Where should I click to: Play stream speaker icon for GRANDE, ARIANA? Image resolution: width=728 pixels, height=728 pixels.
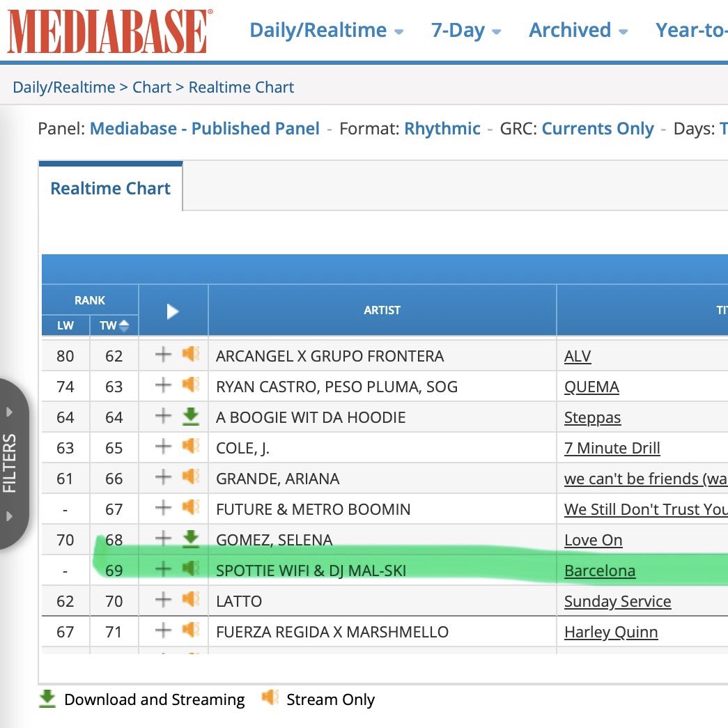coord(190,477)
